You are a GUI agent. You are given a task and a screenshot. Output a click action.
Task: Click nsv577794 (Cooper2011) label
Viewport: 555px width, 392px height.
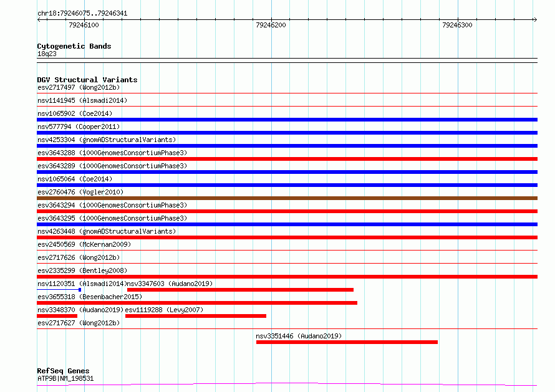point(79,127)
